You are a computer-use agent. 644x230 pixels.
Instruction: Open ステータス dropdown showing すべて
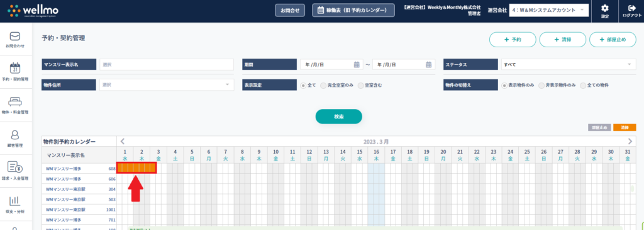tap(569, 65)
